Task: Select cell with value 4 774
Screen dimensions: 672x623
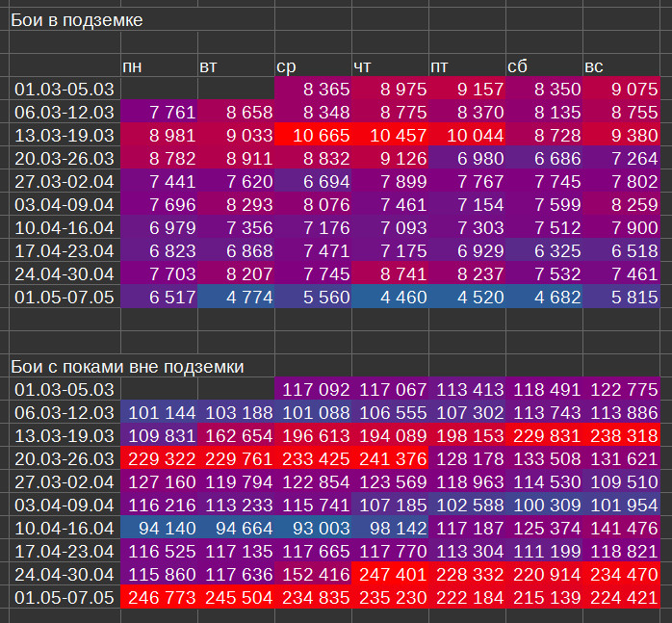Action: pyautogui.click(x=236, y=298)
